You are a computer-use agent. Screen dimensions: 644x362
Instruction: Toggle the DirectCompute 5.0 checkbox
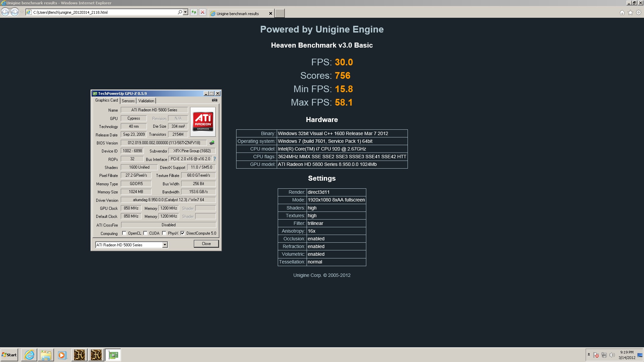click(x=182, y=233)
